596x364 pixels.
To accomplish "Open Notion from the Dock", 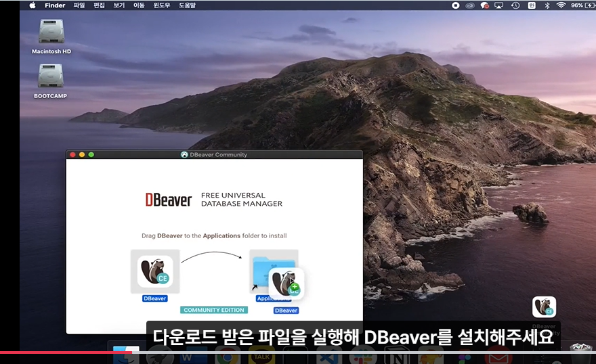I will pos(396,356).
